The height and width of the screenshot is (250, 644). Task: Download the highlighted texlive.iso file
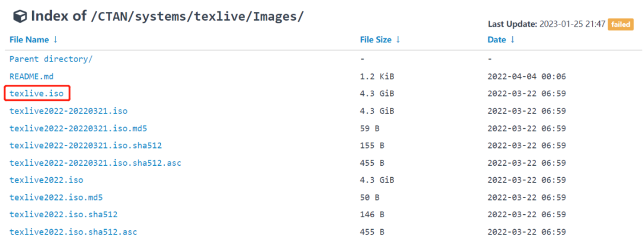tap(36, 94)
